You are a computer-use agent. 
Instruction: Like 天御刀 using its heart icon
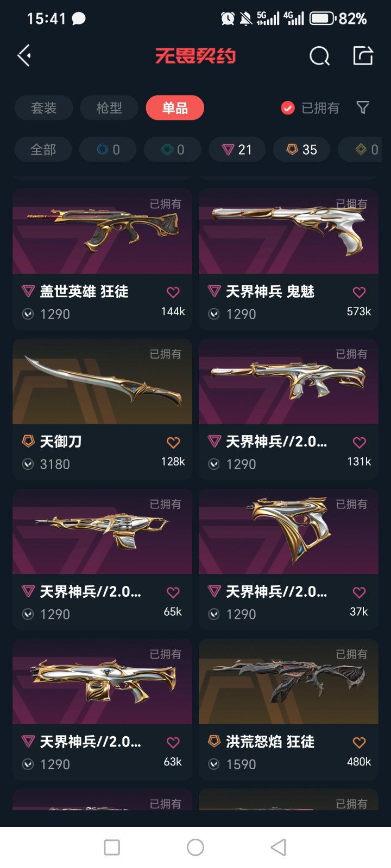click(x=173, y=443)
